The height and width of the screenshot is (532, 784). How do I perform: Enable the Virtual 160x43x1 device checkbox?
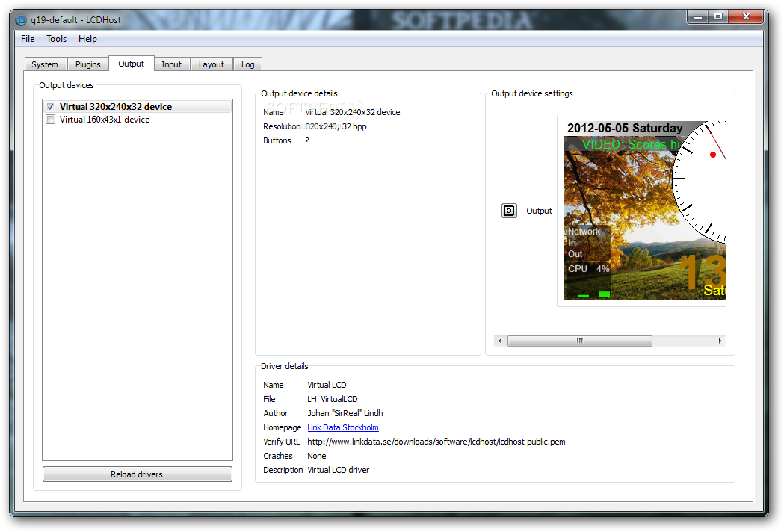[x=51, y=120]
